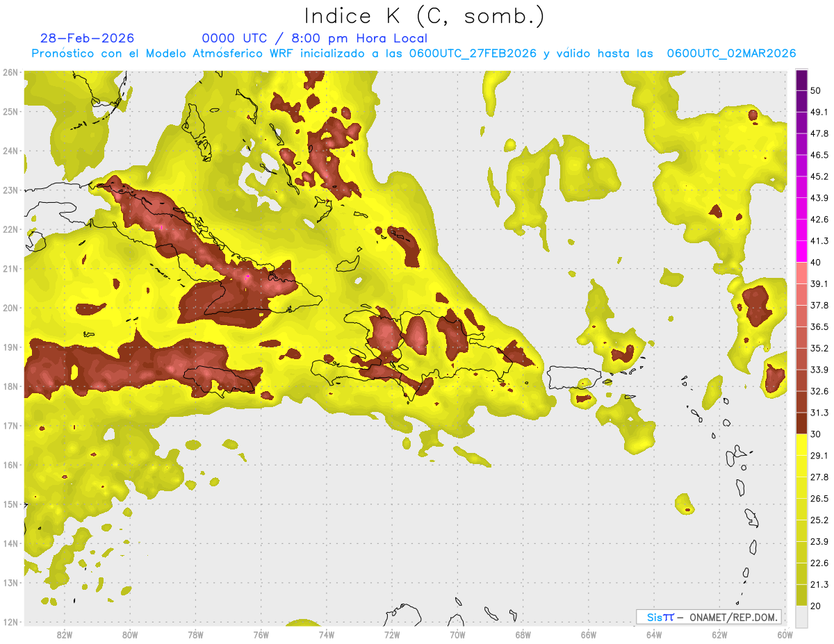Click the "Indice K (C, somb.)" title
The image size is (834, 644).
click(x=425, y=16)
